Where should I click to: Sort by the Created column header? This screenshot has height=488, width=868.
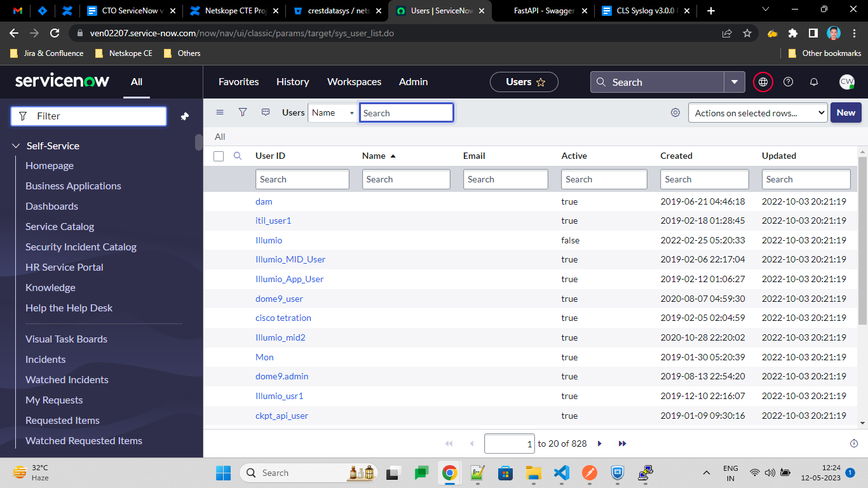click(x=676, y=156)
